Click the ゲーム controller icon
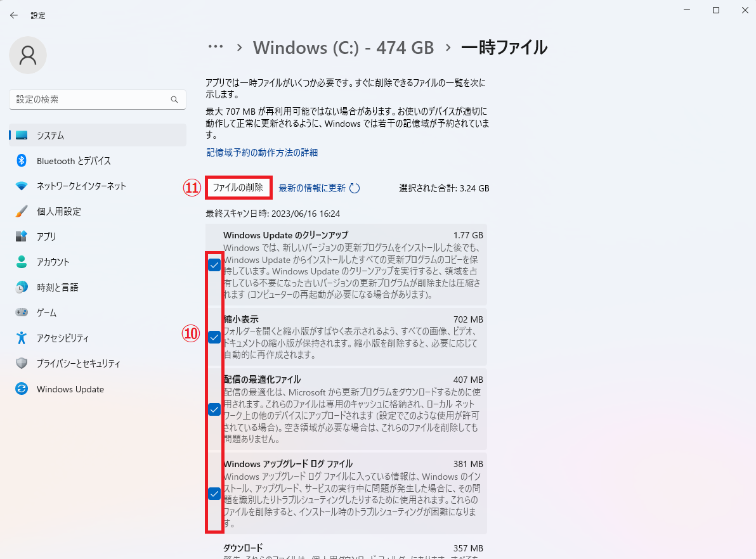Viewport: 756px width, 559px height. tap(22, 312)
